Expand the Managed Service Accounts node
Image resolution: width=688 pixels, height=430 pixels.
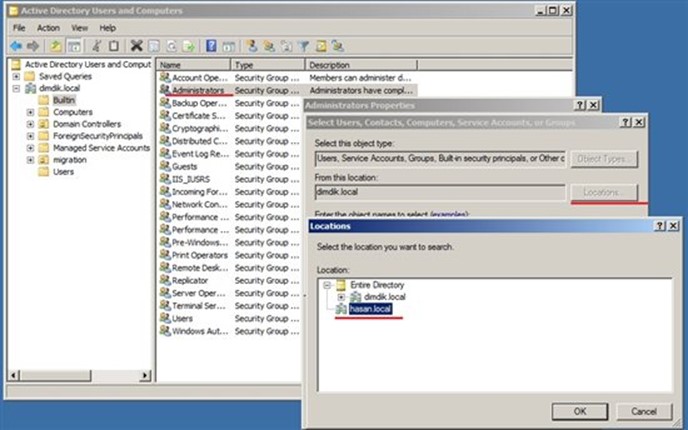[30, 148]
